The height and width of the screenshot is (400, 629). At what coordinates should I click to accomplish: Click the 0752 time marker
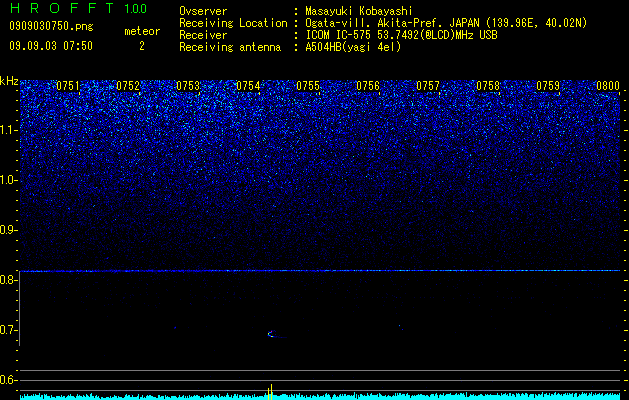[128, 86]
